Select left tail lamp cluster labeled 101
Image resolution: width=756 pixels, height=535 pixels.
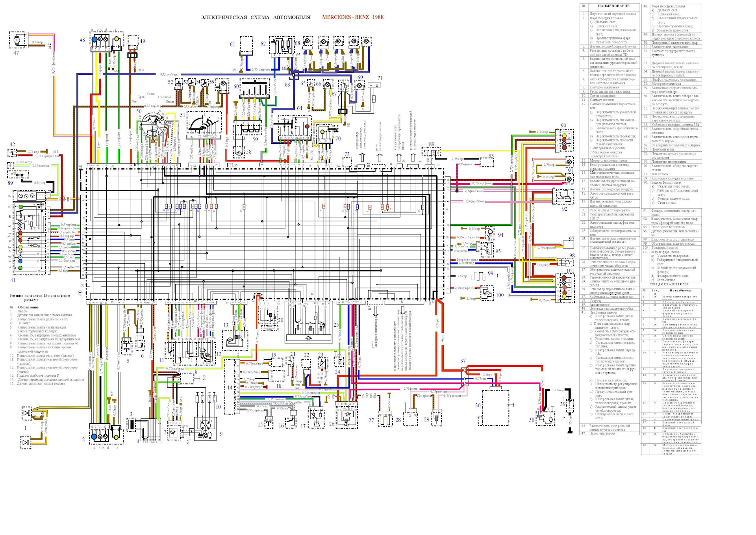click(x=564, y=288)
